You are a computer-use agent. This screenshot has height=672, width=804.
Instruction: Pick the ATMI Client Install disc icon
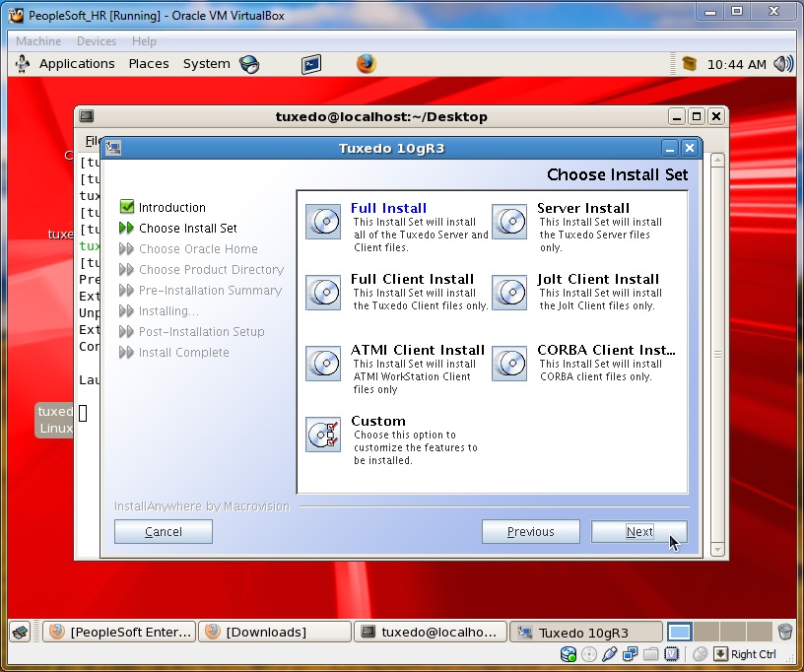pos(323,364)
